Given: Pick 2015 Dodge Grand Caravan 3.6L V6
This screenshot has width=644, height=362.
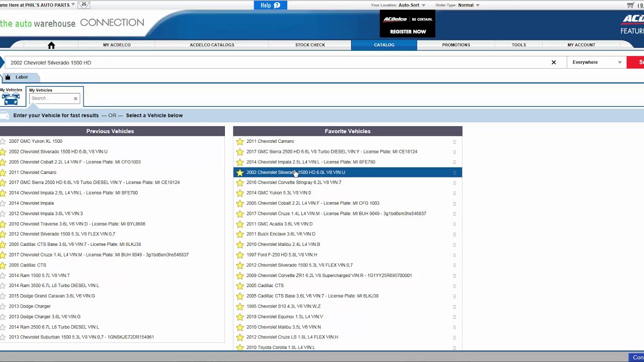Looking at the screenshot, I should click(52, 296).
